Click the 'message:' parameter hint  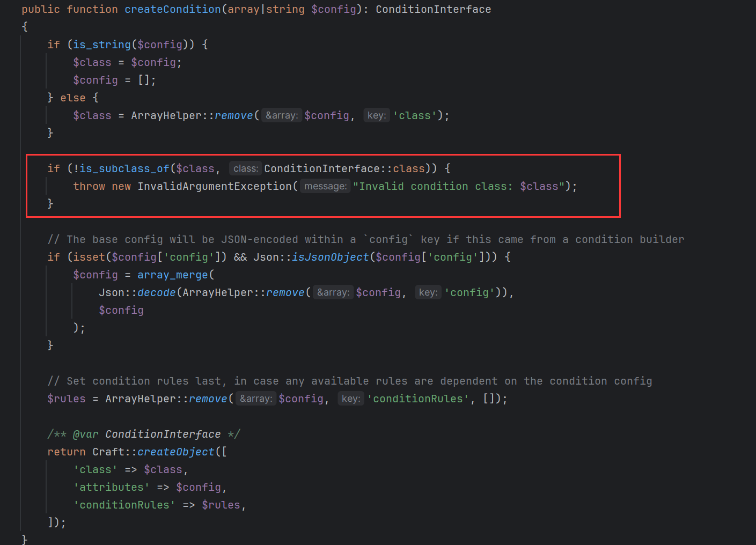325,186
